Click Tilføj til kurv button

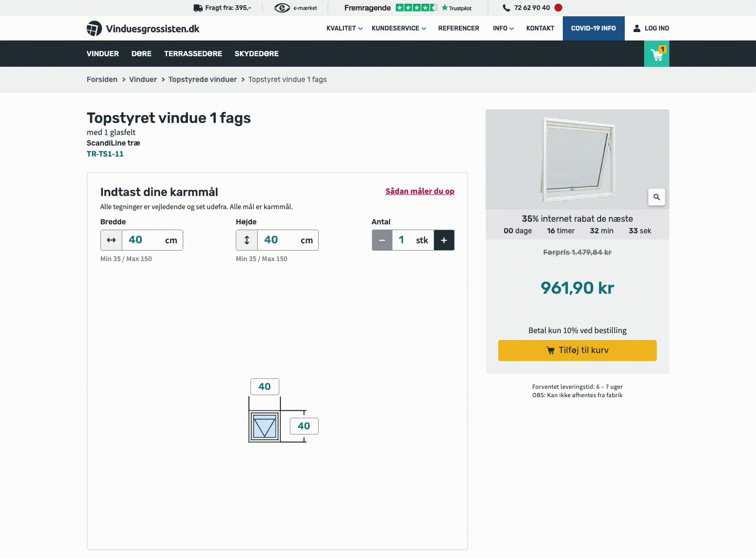577,350
